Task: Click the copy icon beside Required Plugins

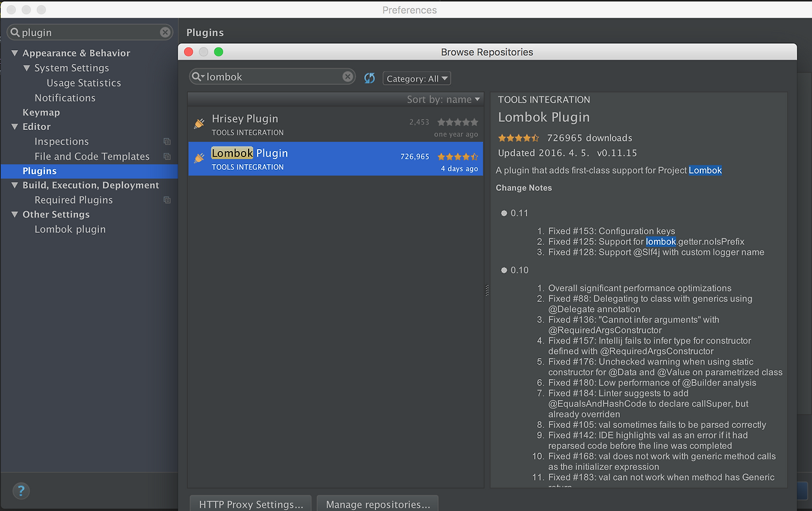Action: pyautogui.click(x=167, y=200)
